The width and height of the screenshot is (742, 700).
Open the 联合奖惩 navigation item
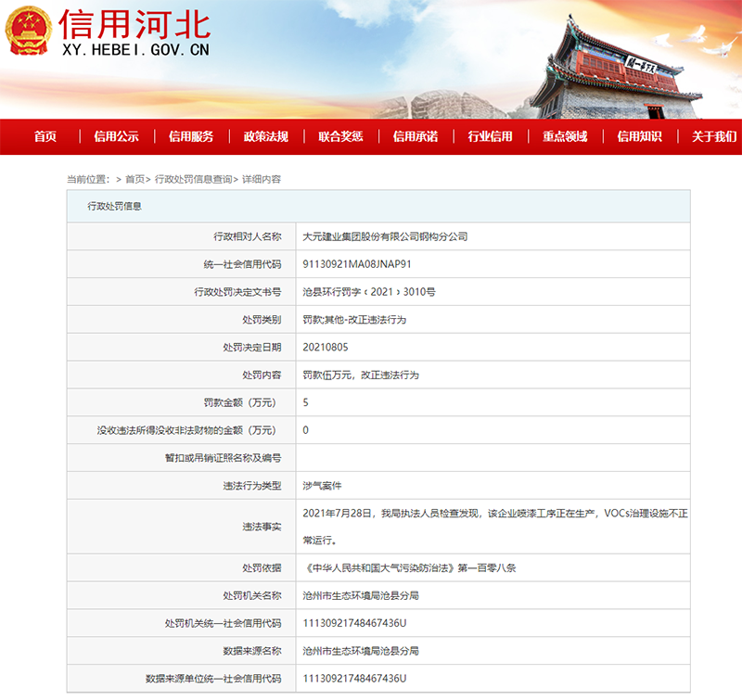click(340, 136)
